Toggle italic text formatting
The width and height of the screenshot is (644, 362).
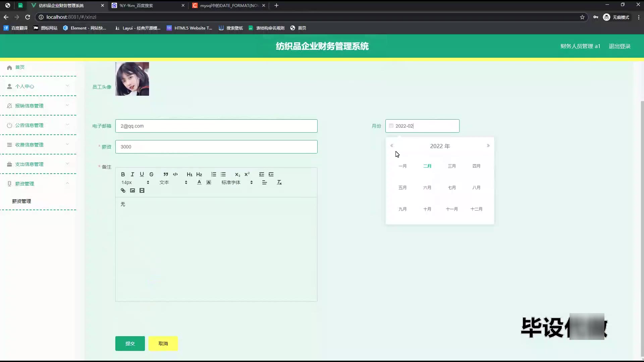tap(132, 174)
